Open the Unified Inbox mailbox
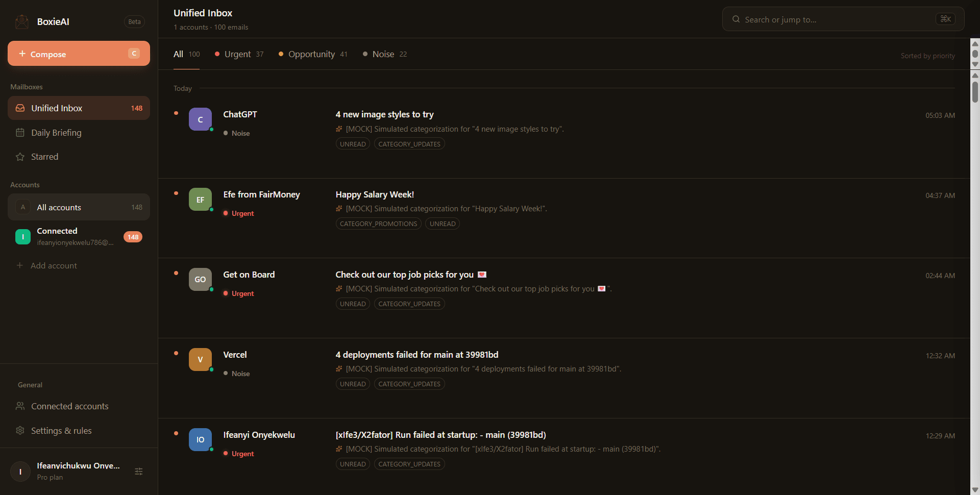 pos(79,108)
